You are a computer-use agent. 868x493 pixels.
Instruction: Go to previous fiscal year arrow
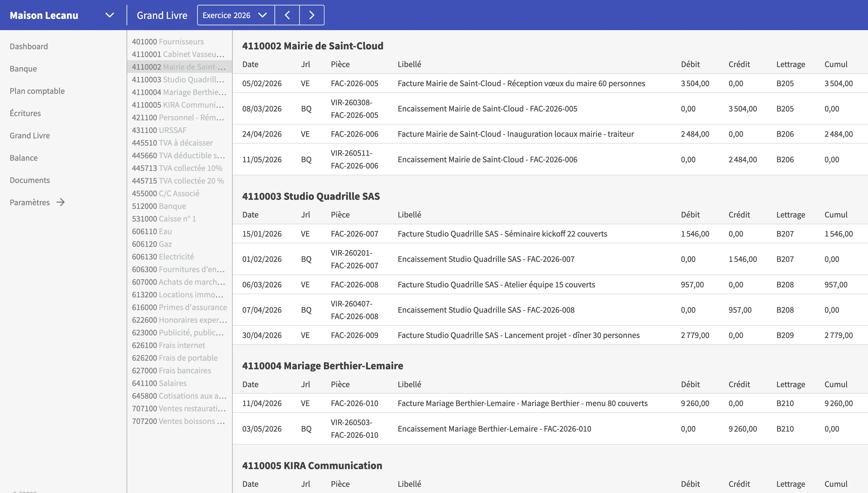[287, 15]
